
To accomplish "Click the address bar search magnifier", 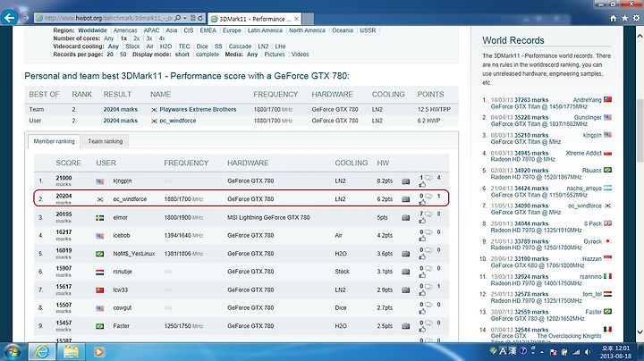I will (x=178, y=18).
